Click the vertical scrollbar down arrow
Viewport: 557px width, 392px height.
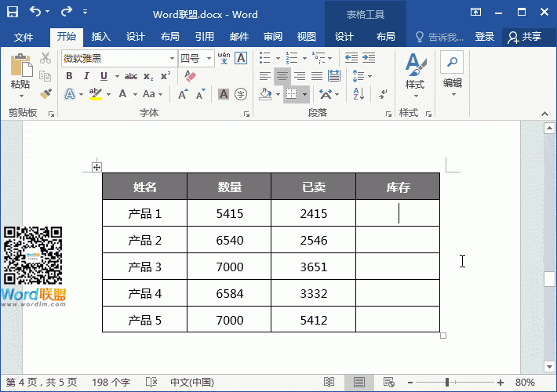[549, 366]
